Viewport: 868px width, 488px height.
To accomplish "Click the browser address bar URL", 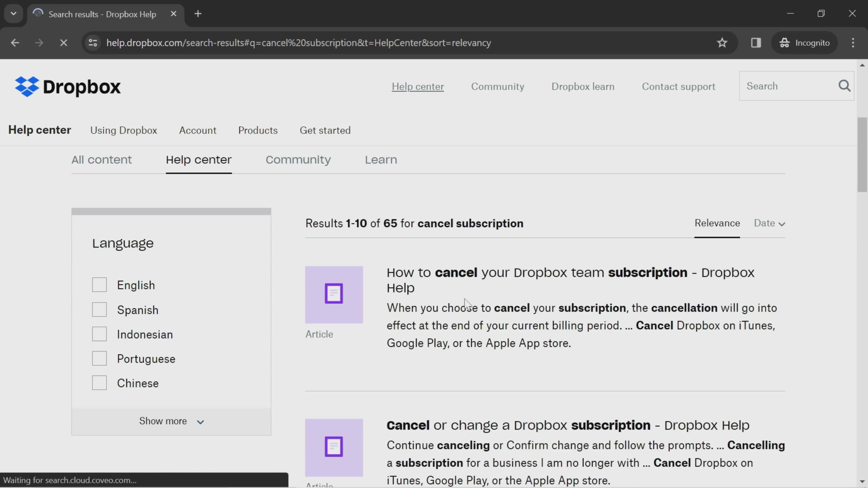I will pos(299,43).
